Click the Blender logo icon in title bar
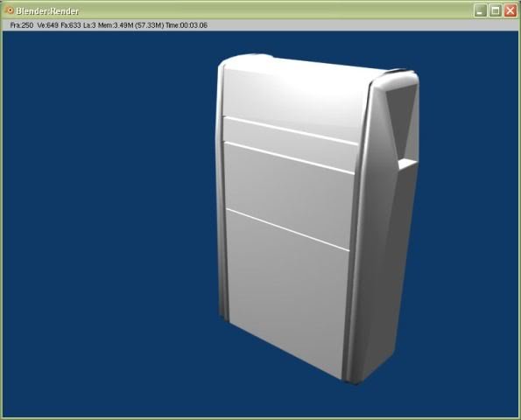This screenshot has width=521, height=420. 10,10
